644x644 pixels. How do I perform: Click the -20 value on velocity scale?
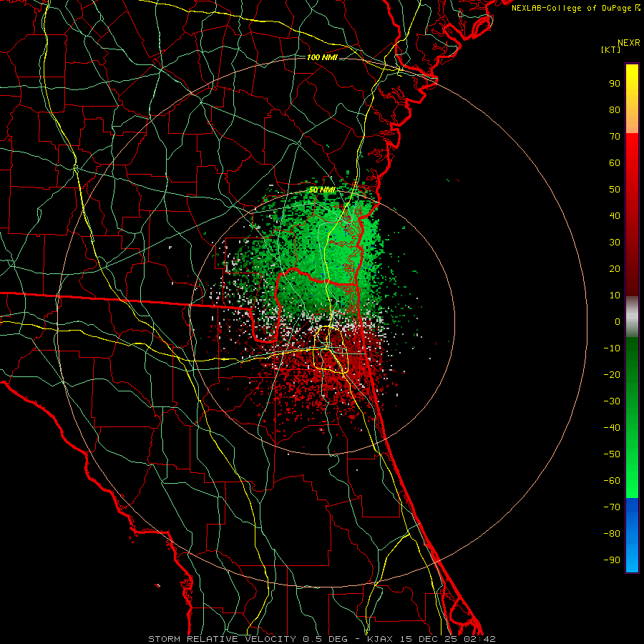pyautogui.click(x=612, y=375)
